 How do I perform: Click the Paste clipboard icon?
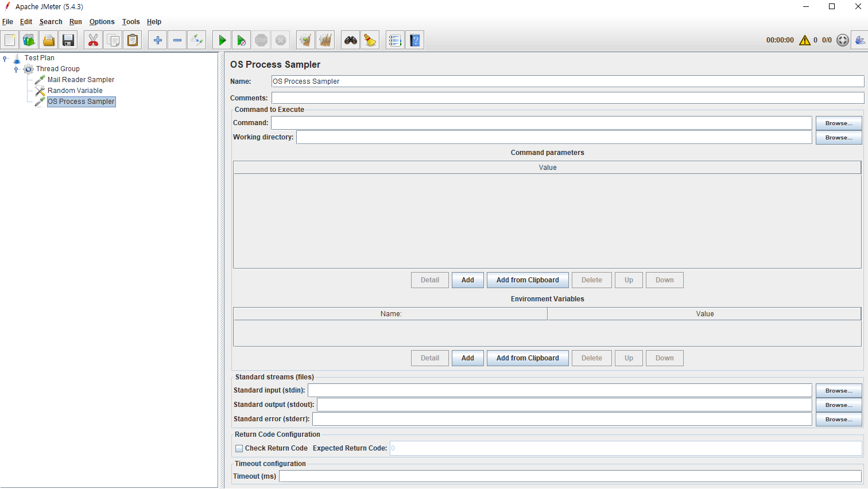click(x=133, y=40)
